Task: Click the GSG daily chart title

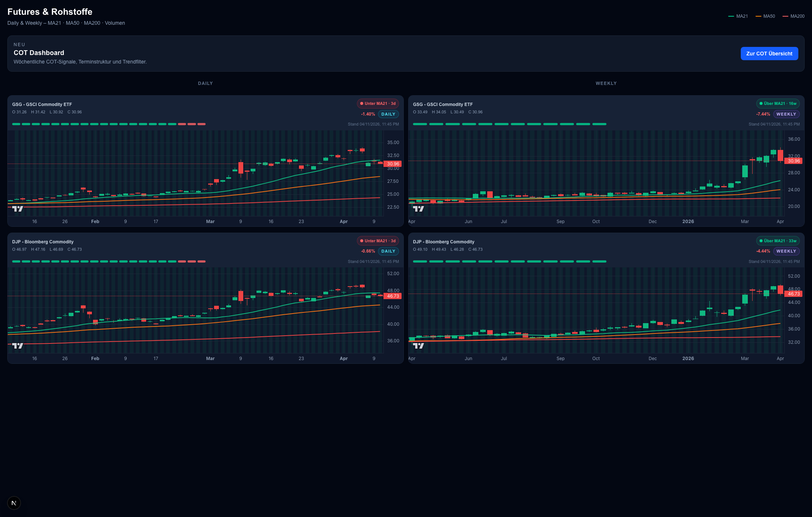Action: pyautogui.click(x=42, y=105)
